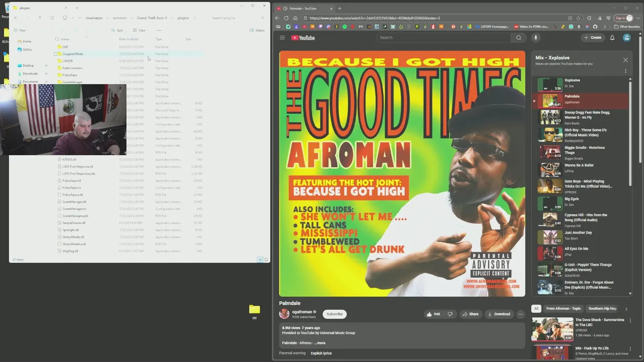The width and height of the screenshot is (644, 362).
Task: Select the All filter chip
Action: pos(536,309)
